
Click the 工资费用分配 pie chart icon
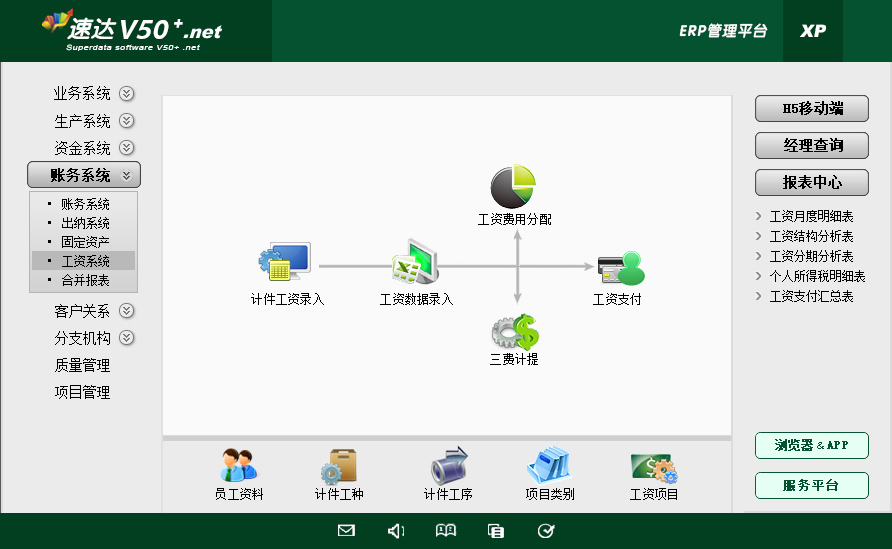514,187
